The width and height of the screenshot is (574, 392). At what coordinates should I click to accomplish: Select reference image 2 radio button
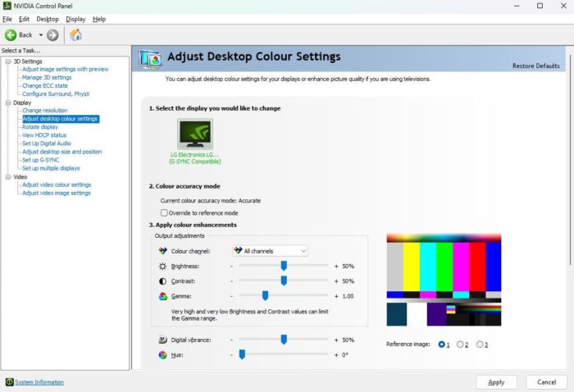[x=460, y=344]
